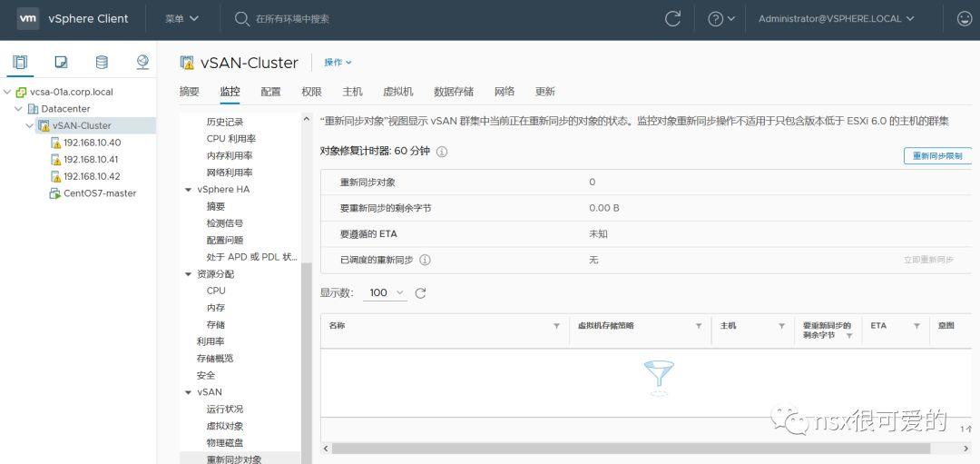Filter the 要重新同步的剩余字节 column
Screen dimensions: 980x464
click(x=849, y=336)
